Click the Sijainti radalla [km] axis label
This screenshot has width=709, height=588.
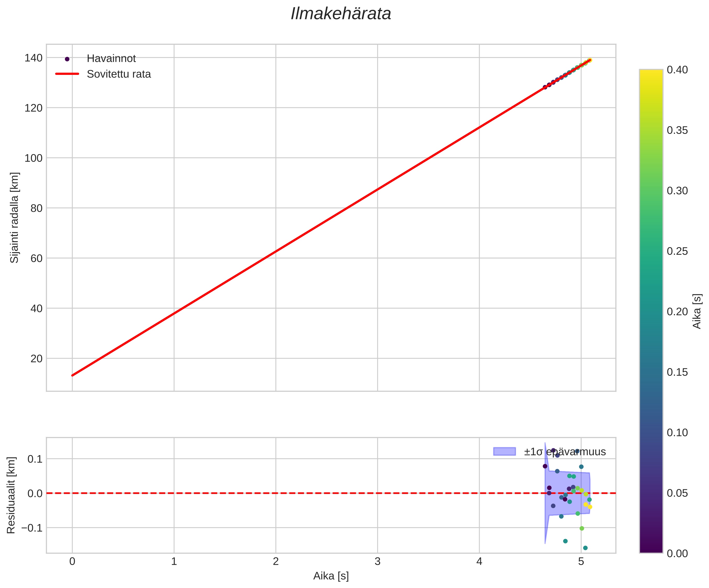(x=14, y=218)
